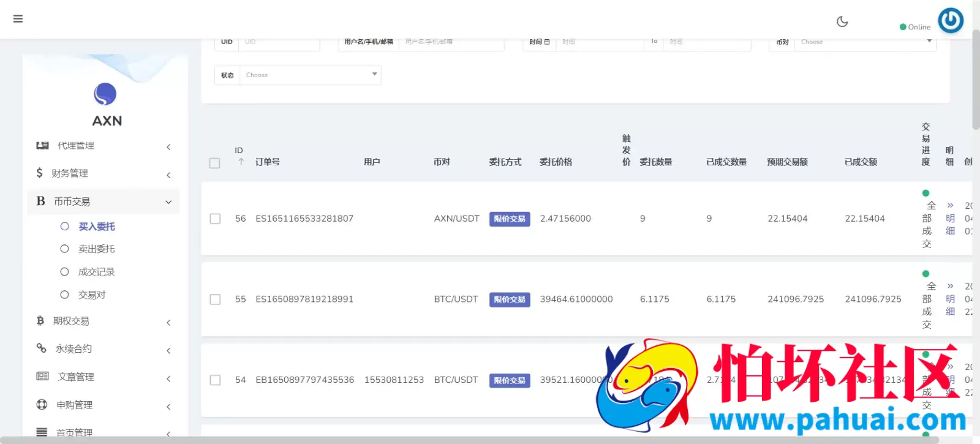The image size is (980, 444).
Task: Select 成交记录 radio item
Action: pos(88,272)
